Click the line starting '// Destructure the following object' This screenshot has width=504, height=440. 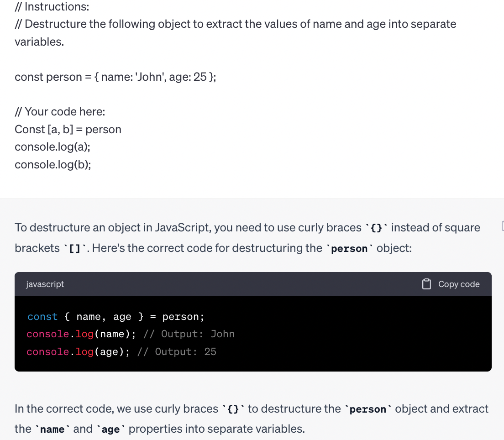coord(236,33)
